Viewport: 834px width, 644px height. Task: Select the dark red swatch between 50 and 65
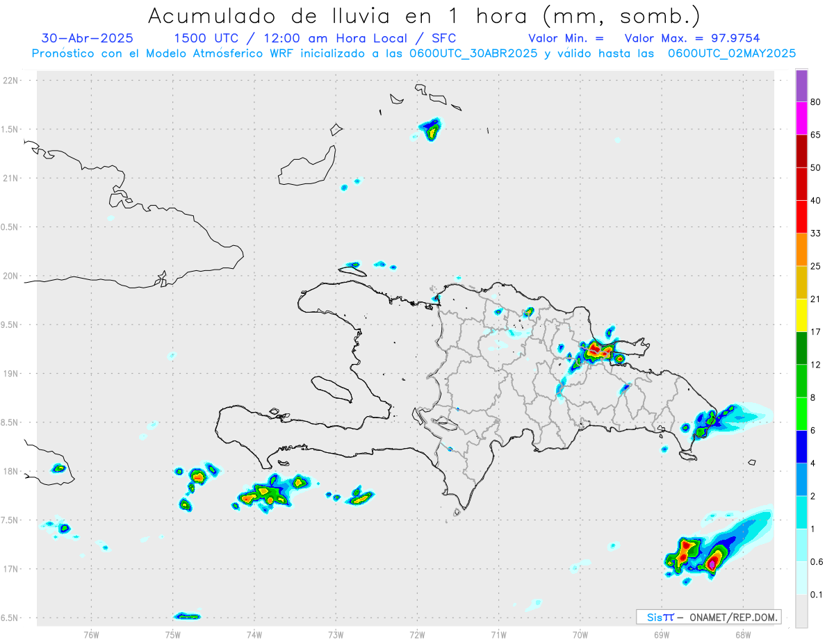tap(801, 151)
